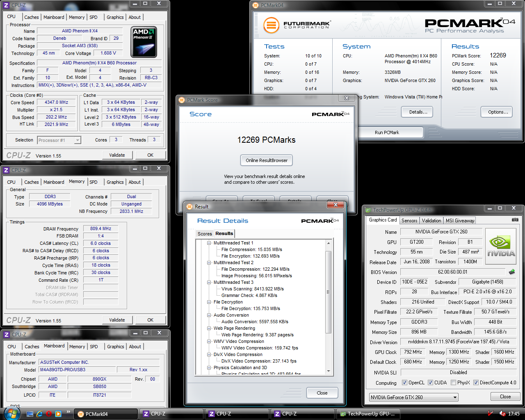Click the Result list vertical scrollbar thumb
Screen dimensions: 525x420
(328, 292)
